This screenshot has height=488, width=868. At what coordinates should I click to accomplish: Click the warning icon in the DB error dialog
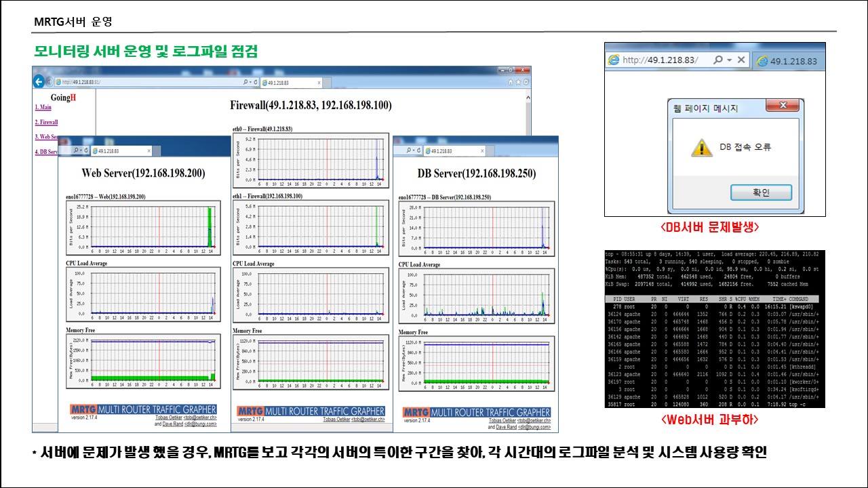pyautogui.click(x=701, y=147)
